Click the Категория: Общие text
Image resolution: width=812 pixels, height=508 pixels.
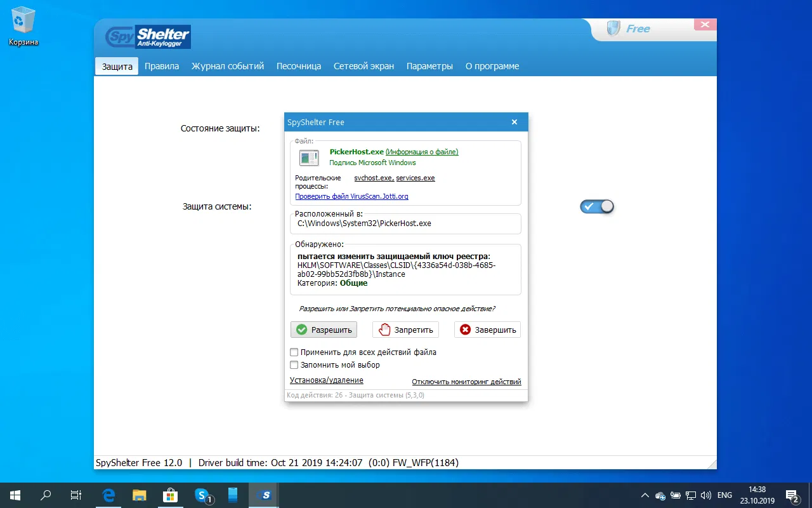pos(332,283)
